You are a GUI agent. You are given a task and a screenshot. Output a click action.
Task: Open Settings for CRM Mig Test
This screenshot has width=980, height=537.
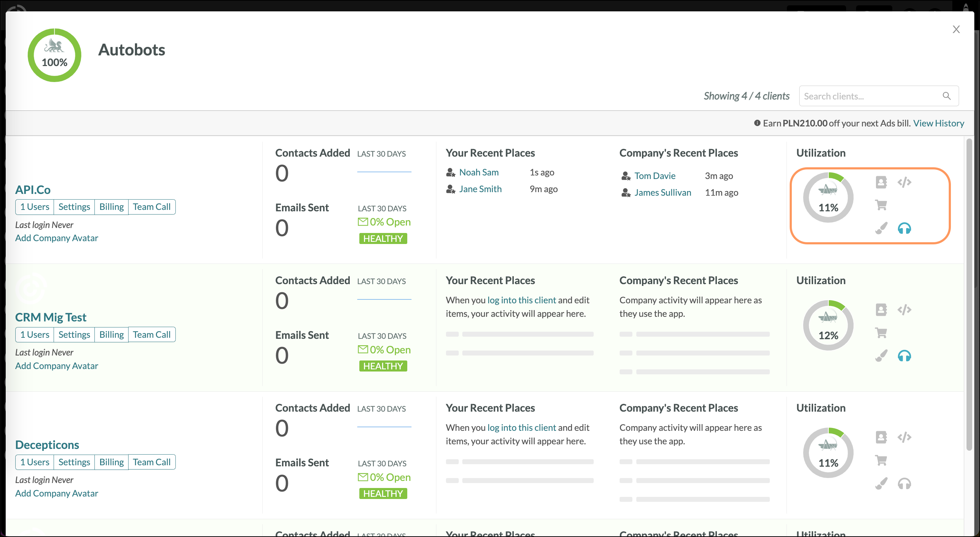(74, 335)
